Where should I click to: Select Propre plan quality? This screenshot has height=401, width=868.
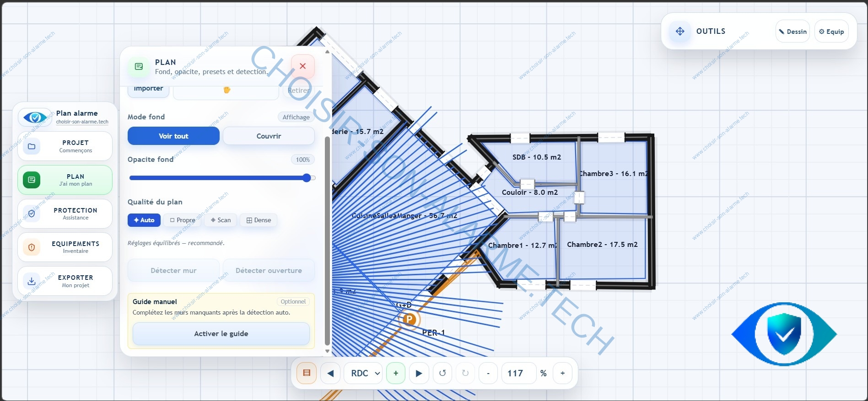(x=183, y=220)
